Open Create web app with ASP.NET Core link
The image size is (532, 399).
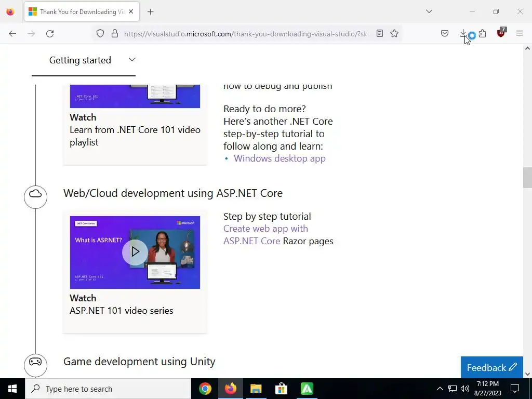point(265,235)
